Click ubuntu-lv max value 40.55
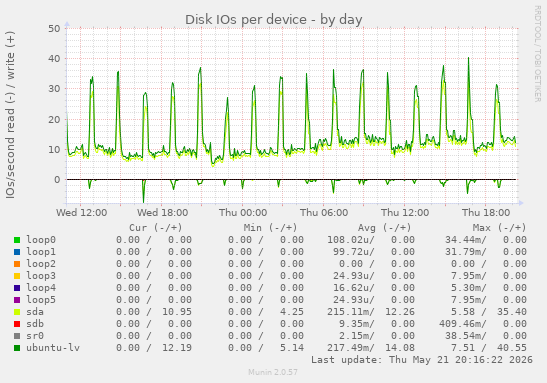This screenshot has width=547, height=383. [512, 348]
